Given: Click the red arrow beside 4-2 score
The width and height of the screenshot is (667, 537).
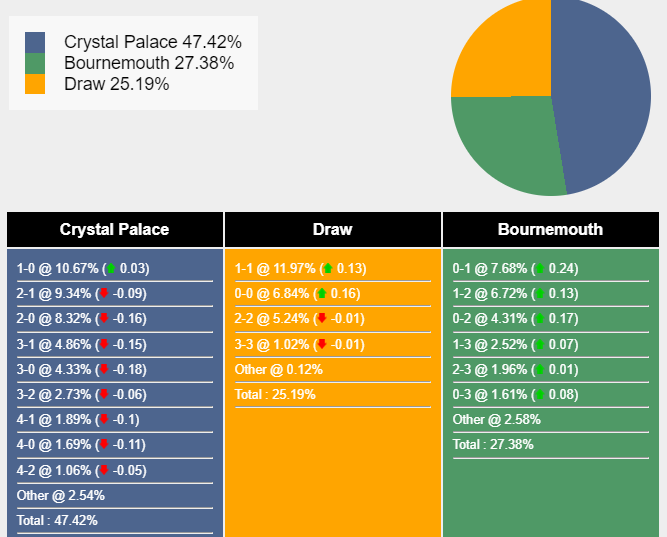Looking at the screenshot, I should tap(104, 470).
